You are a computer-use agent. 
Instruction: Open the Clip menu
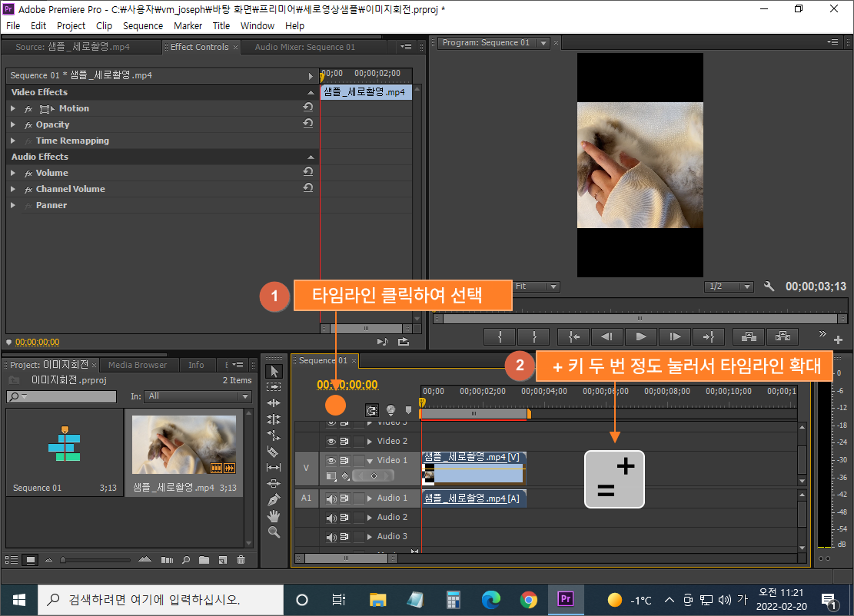coord(104,25)
